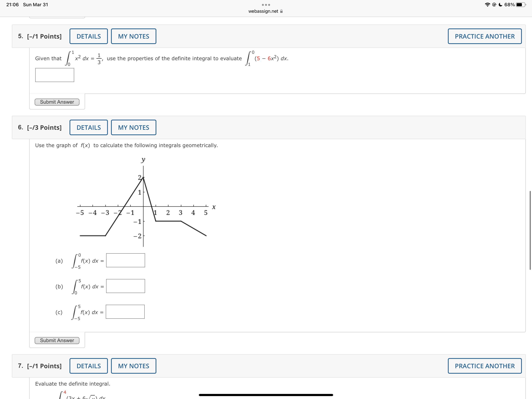Click the moon Do Not Disturb status icon

(x=500, y=4)
